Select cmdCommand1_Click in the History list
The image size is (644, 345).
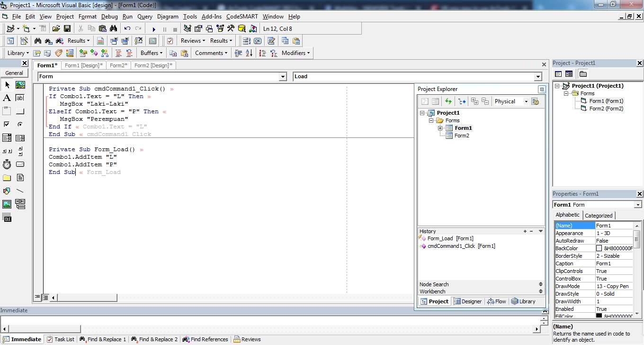pyautogui.click(x=461, y=246)
